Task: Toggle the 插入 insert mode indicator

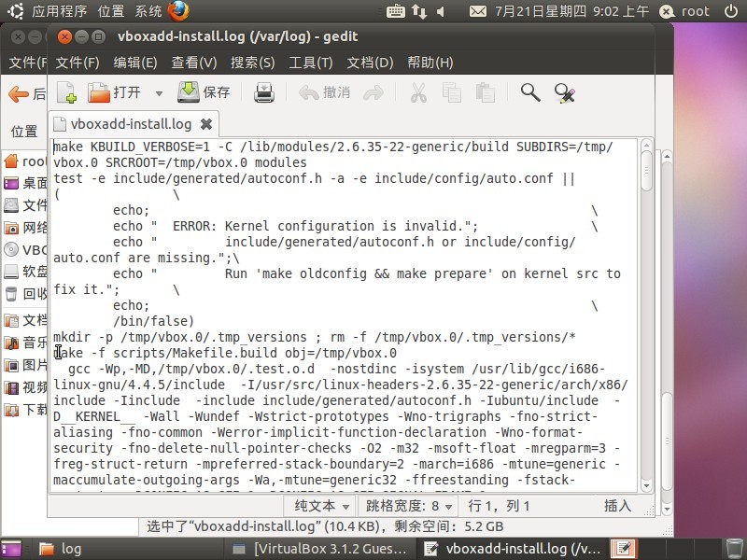Action: [x=618, y=506]
